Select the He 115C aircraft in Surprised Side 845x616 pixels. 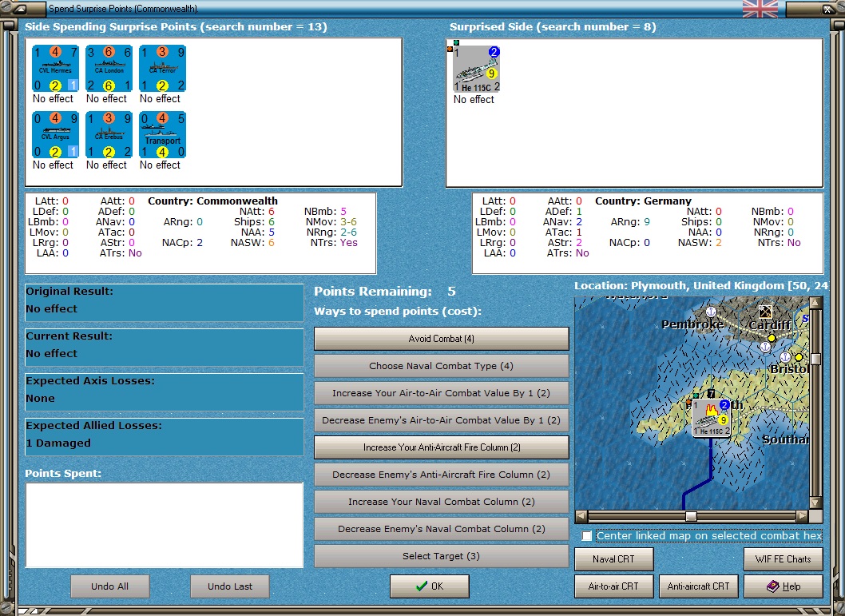click(476, 69)
